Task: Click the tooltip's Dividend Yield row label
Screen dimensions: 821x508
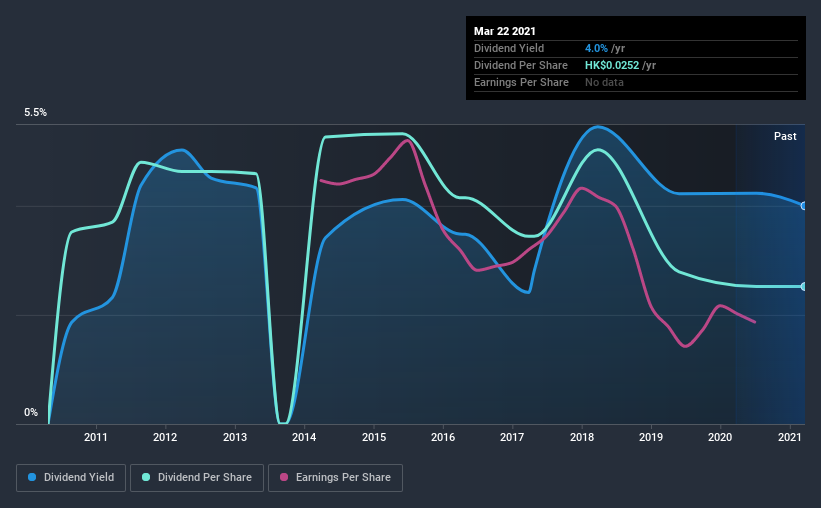Action: [x=509, y=48]
